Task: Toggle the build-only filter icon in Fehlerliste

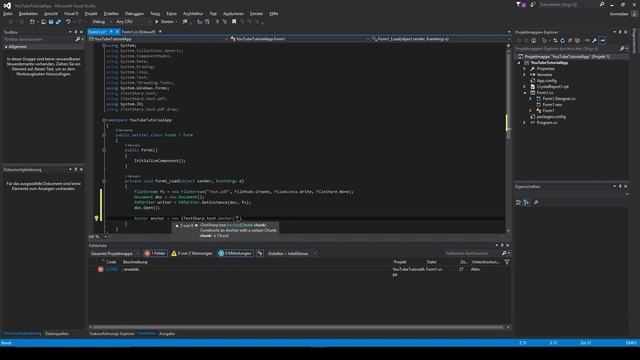Action: pyautogui.click(x=260, y=253)
